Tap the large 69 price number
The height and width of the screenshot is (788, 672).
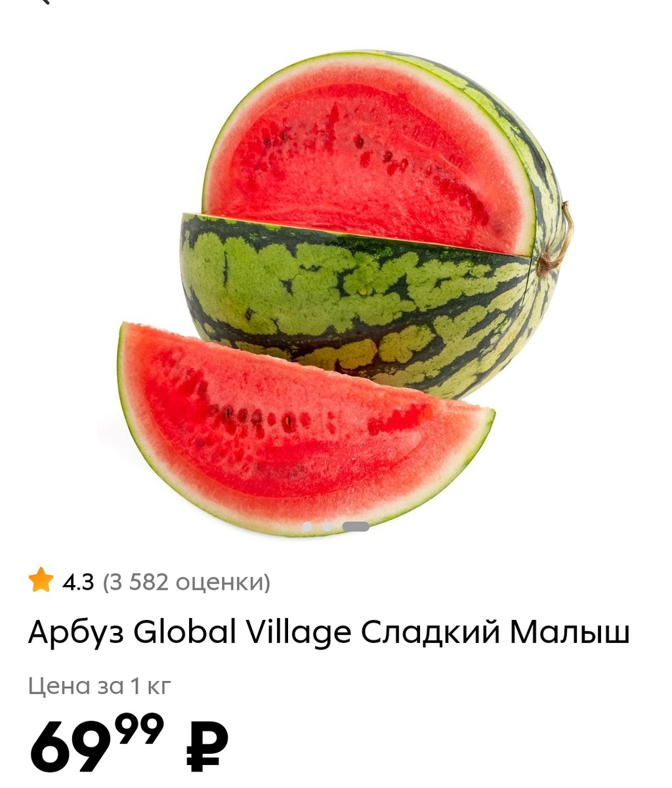click(68, 747)
